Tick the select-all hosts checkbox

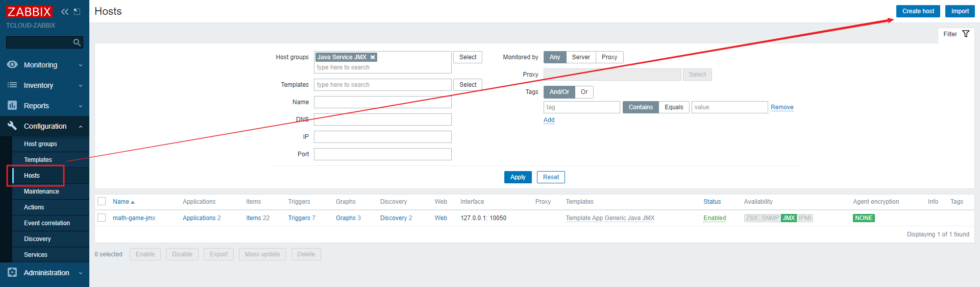coord(102,201)
